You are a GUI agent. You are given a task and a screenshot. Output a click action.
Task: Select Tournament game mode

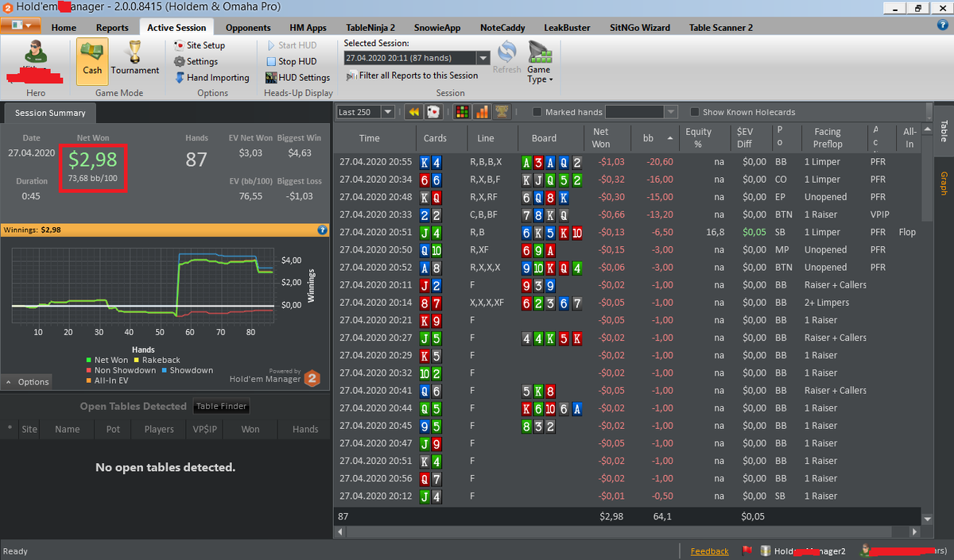135,60
